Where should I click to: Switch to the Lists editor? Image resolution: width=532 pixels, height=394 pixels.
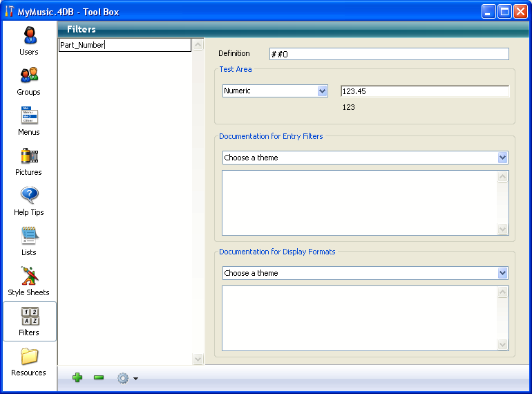[x=28, y=241]
